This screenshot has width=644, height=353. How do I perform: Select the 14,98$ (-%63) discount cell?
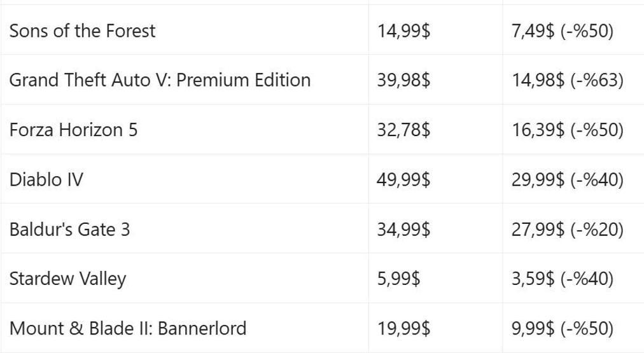click(567, 80)
